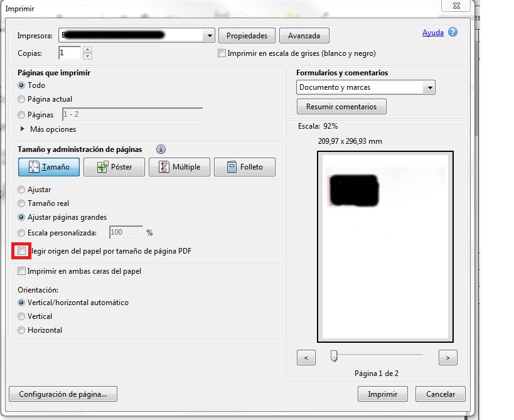The image size is (514, 420).
Task: Open the Documento y marcas dropdown
Action: [429, 88]
